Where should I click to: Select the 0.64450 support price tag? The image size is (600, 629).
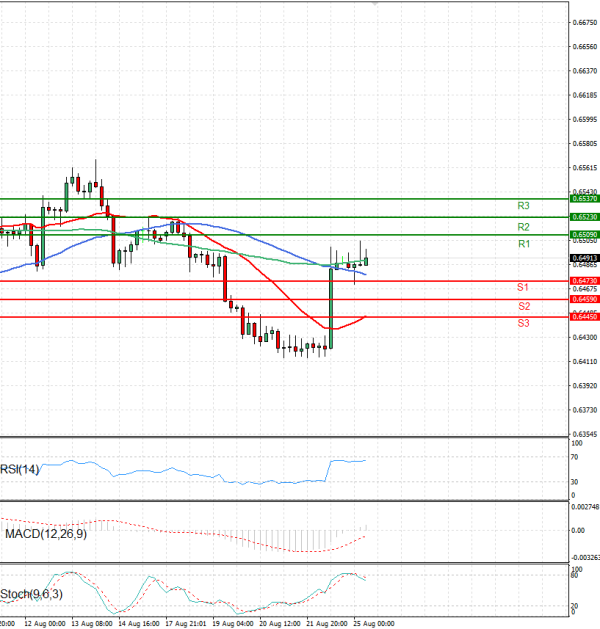[x=584, y=317]
